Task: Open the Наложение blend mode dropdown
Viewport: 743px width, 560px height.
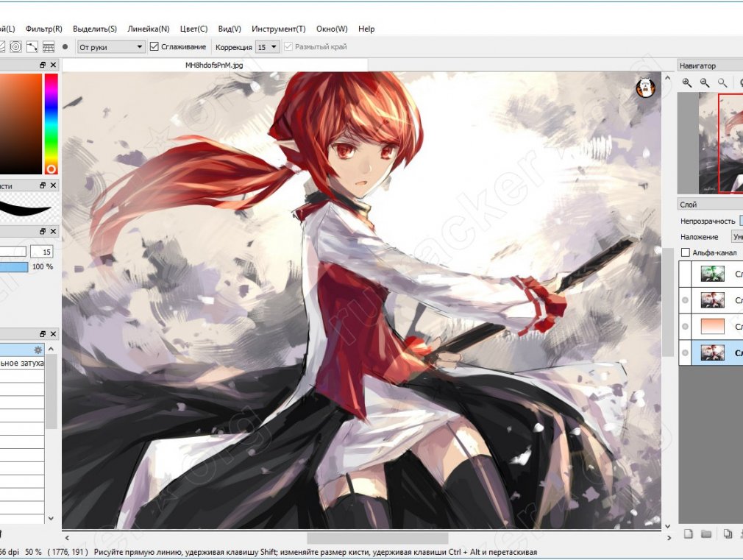Action: 737,237
